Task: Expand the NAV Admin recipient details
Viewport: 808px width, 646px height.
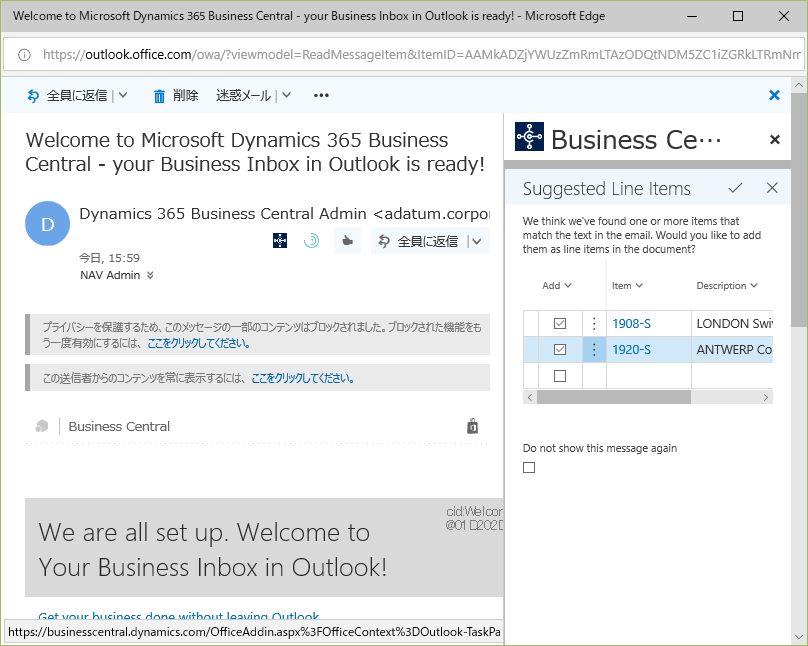Action: coord(150,275)
